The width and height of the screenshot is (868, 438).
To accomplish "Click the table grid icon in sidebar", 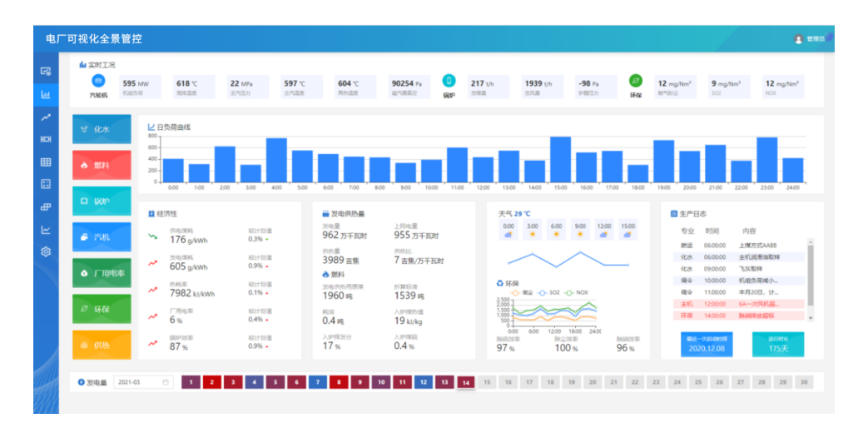I will pyautogui.click(x=46, y=162).
